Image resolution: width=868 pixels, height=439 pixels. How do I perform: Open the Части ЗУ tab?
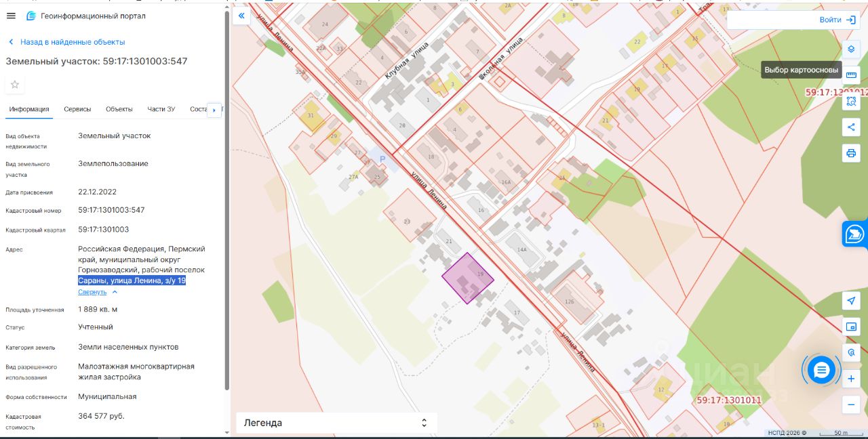click(161, 109)
